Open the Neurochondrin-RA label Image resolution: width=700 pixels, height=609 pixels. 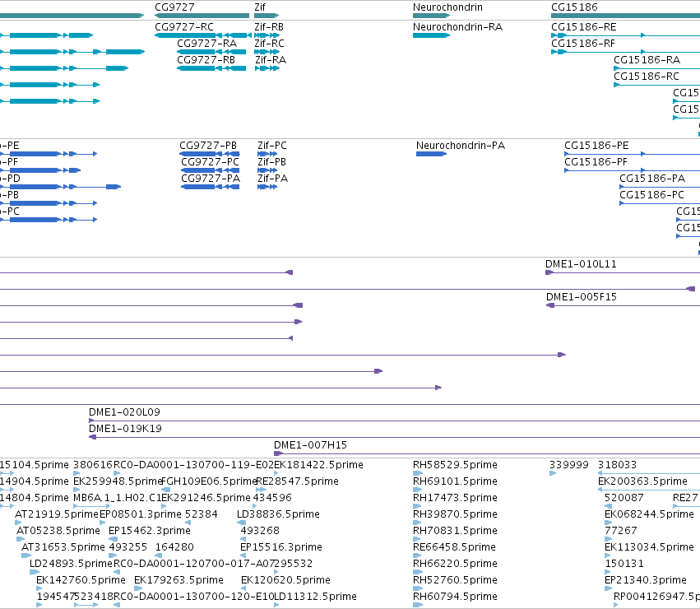click(457, 27)
